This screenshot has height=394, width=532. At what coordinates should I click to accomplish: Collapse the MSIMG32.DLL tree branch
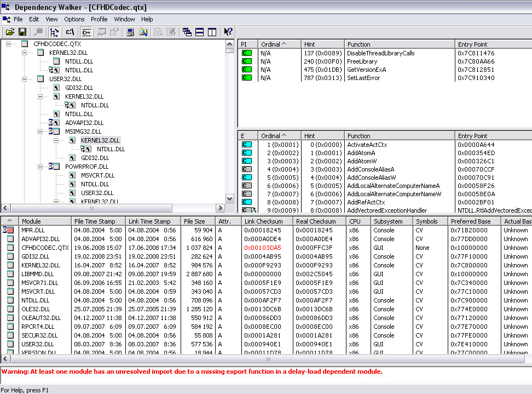point(41,132)
